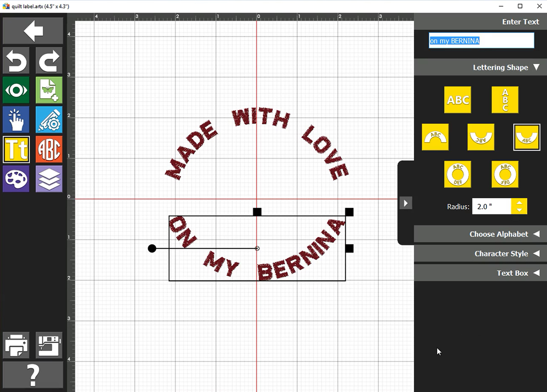547x392 pixels.
Task: Select the Tt lettering tool
Action: 16,149
